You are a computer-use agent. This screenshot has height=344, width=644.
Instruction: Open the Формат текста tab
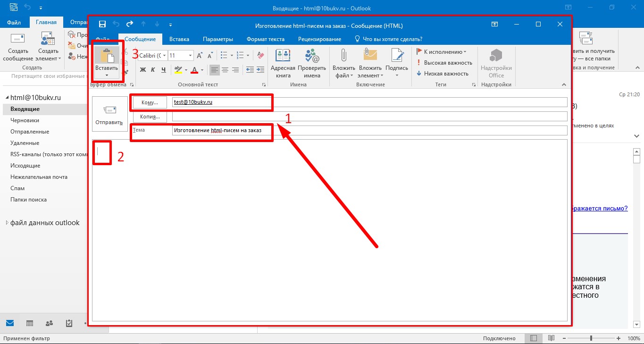(x=266, y=39)
